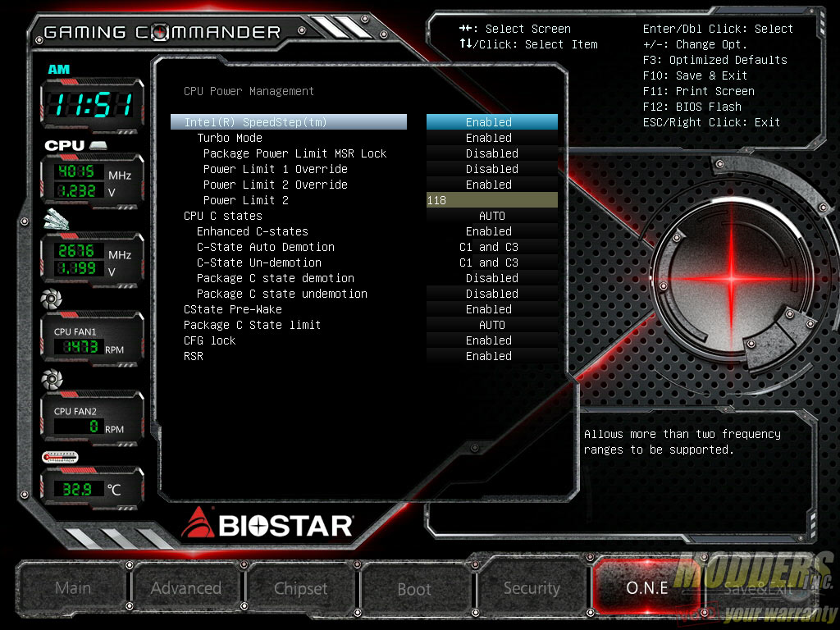Image resolution: width=840 pixels, height=630 pixels.
Task: Select Package Power Limit MSR Lock label
Action: [x=294, y=153]
